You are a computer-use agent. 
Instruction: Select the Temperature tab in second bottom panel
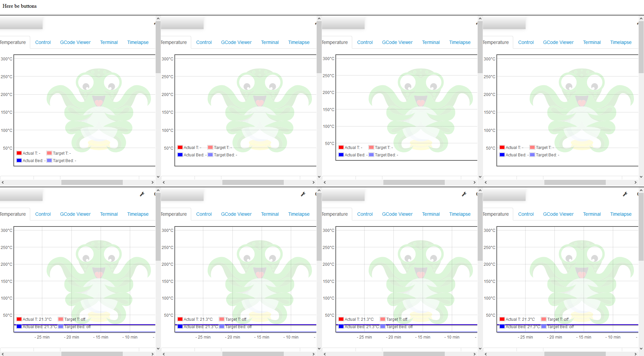coord(174,214)
